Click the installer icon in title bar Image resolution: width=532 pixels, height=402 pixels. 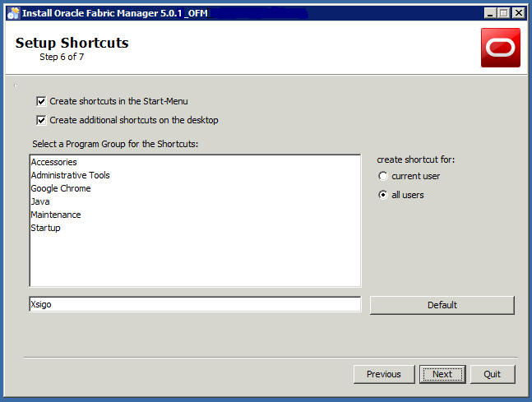14,13
